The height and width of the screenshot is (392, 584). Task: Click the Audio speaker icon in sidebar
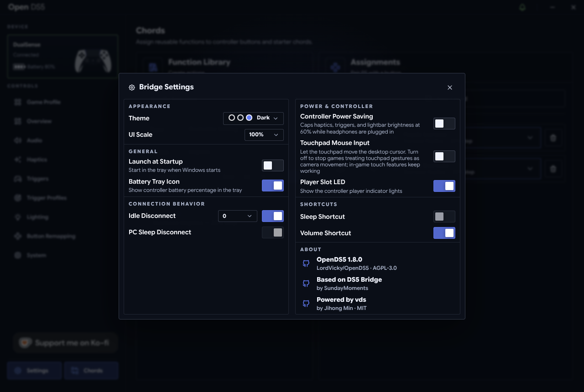(18, 140)
